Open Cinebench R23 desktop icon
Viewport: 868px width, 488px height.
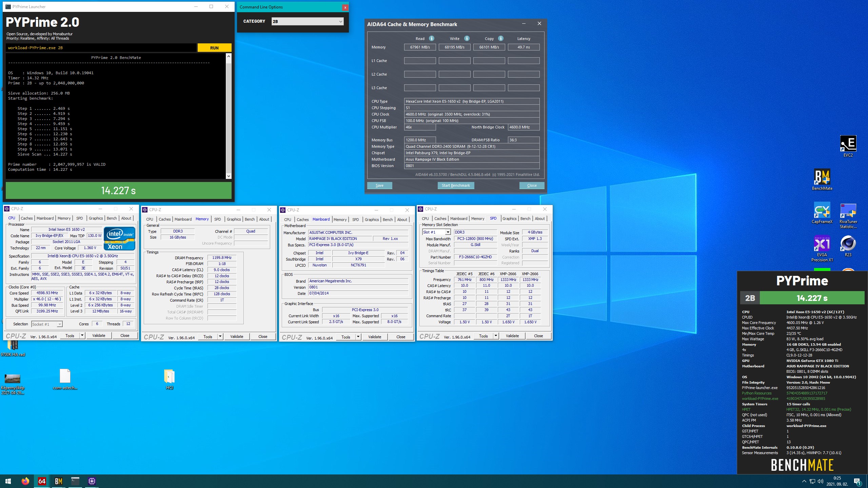[848, 246]
